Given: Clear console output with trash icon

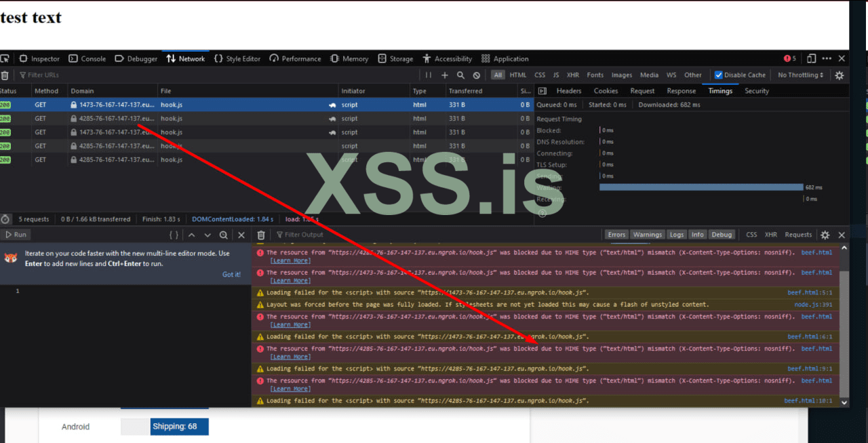Looking at the screenshot, I should coord(260,235).
